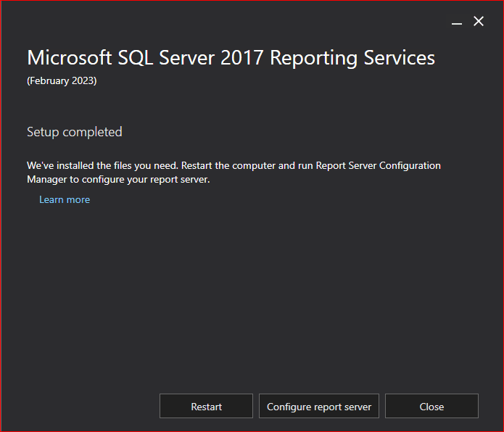Click the X icon in title bar

click(x=479, y=22)
